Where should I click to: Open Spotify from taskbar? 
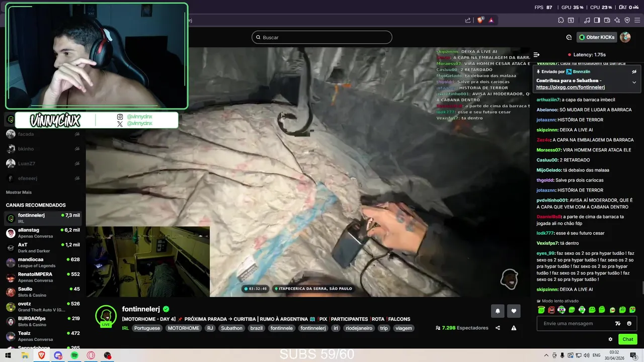(74, 355)
